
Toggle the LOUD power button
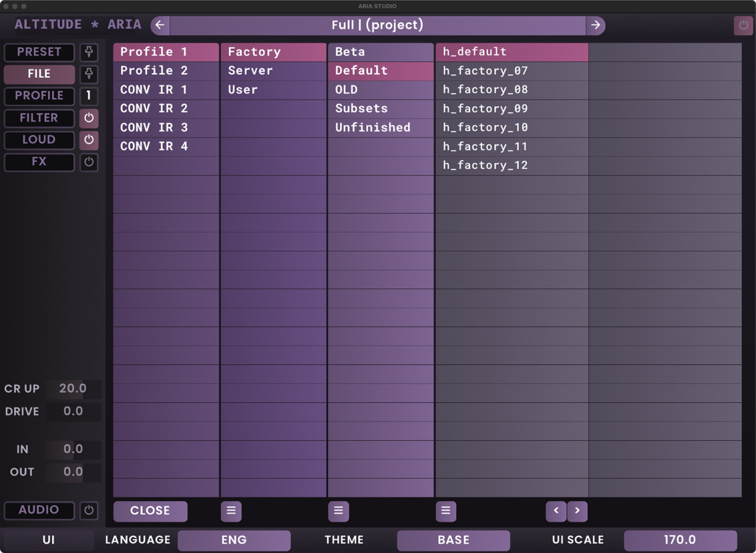[89, 140]
